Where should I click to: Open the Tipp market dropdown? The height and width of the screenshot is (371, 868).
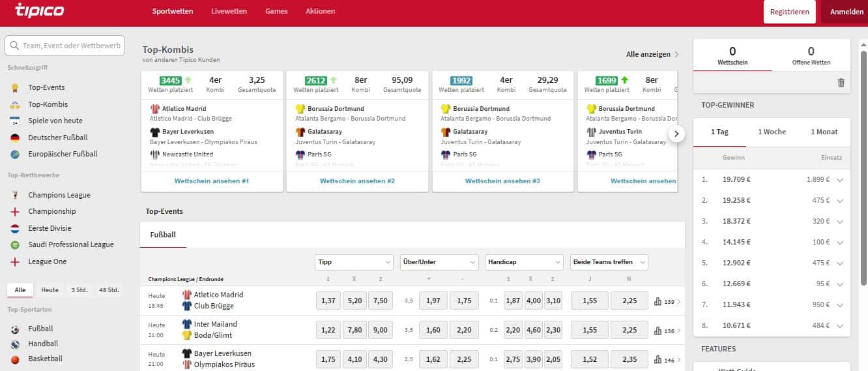coord(354,262)
